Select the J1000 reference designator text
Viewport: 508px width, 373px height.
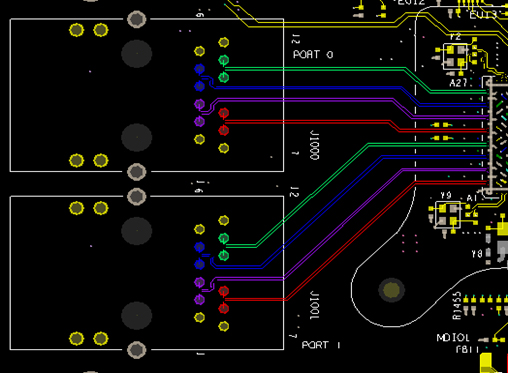[x=314, y=145]
